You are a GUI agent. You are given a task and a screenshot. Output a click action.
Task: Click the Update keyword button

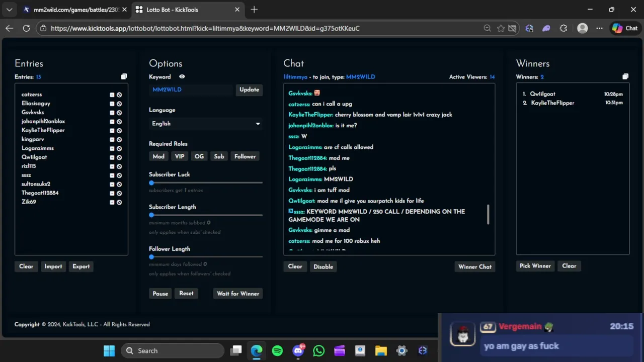pyautogui.click(x=249, y=89)
